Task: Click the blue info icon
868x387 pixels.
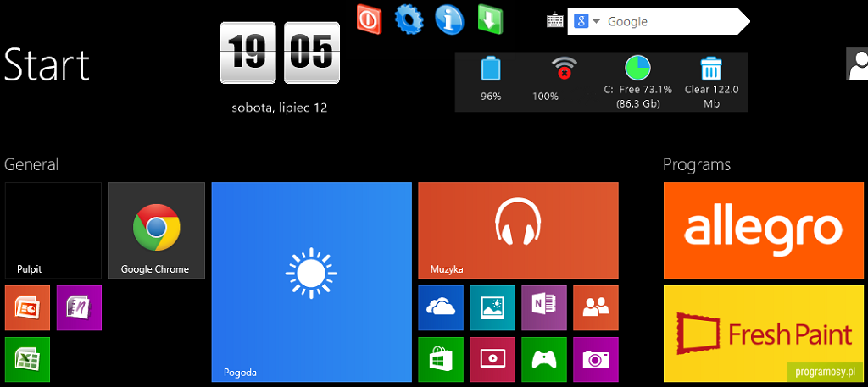Action: click(449, 19)
